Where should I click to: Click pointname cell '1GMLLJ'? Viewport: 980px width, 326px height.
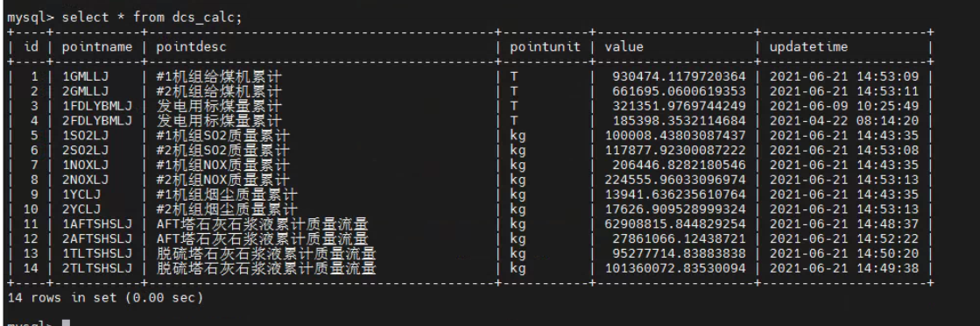coord(86,77)
